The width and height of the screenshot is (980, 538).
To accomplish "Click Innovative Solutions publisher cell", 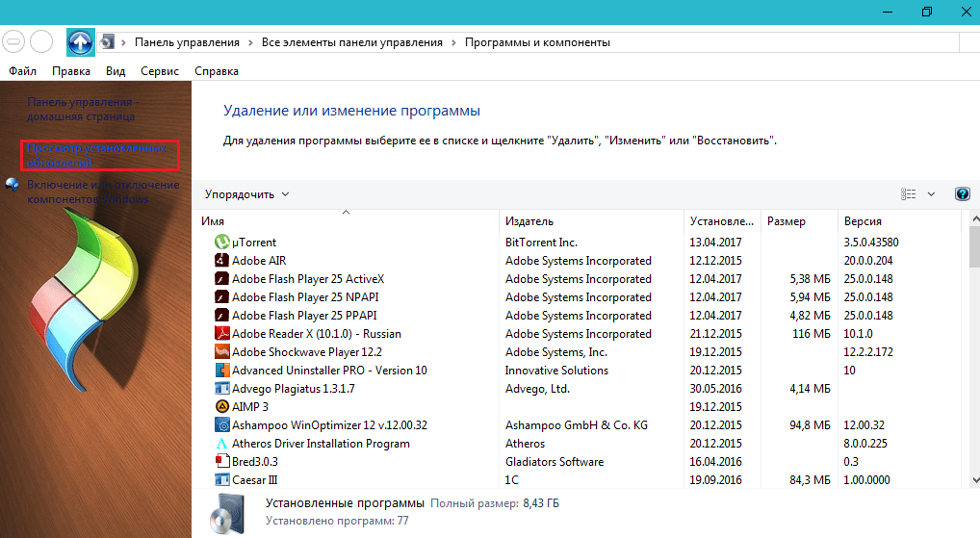I will pyautogui.click(x=556, y=371).
